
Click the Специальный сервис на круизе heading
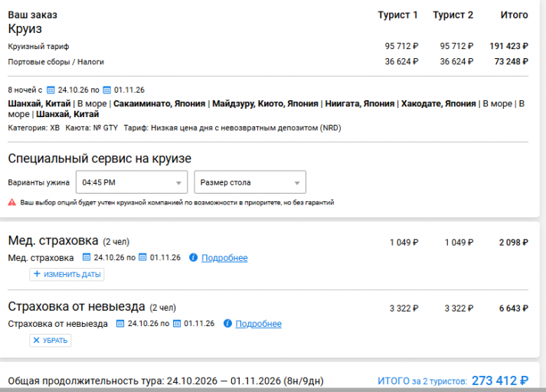pyautogui.click(x=100, y=158)
